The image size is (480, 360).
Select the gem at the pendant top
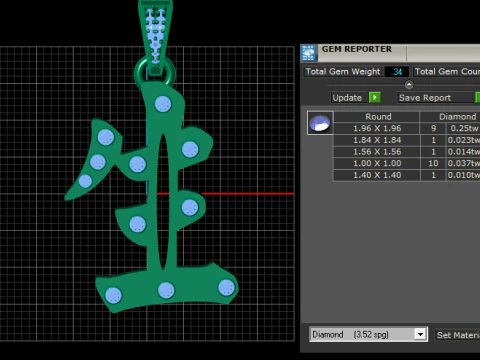pos(163,104)
